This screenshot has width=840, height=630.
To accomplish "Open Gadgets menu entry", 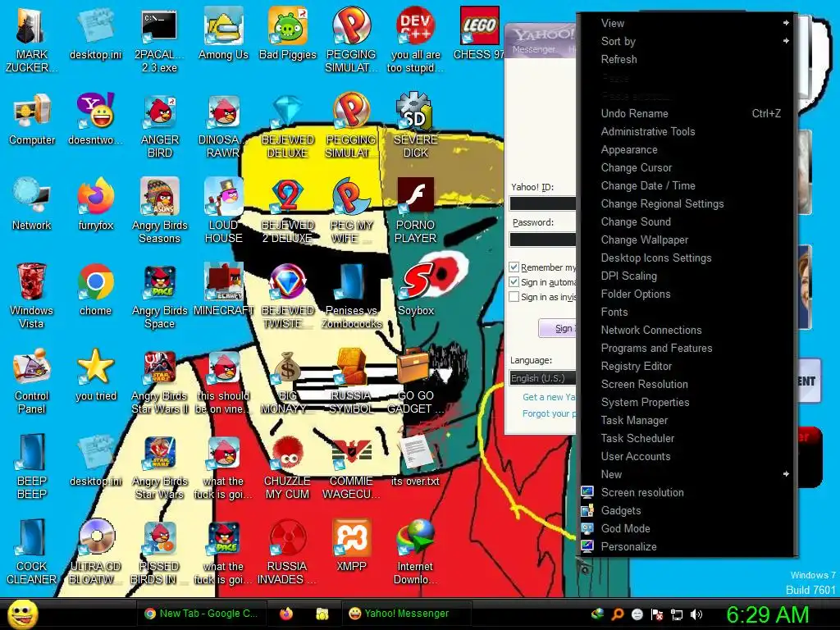I will (x=688, y=510).
